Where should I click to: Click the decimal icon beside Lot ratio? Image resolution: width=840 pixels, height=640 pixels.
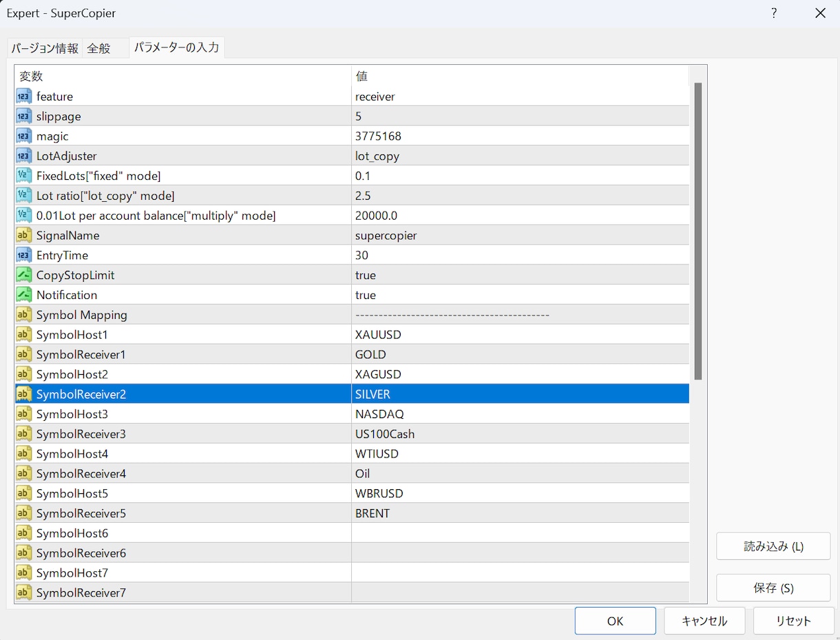pos(24,196)
